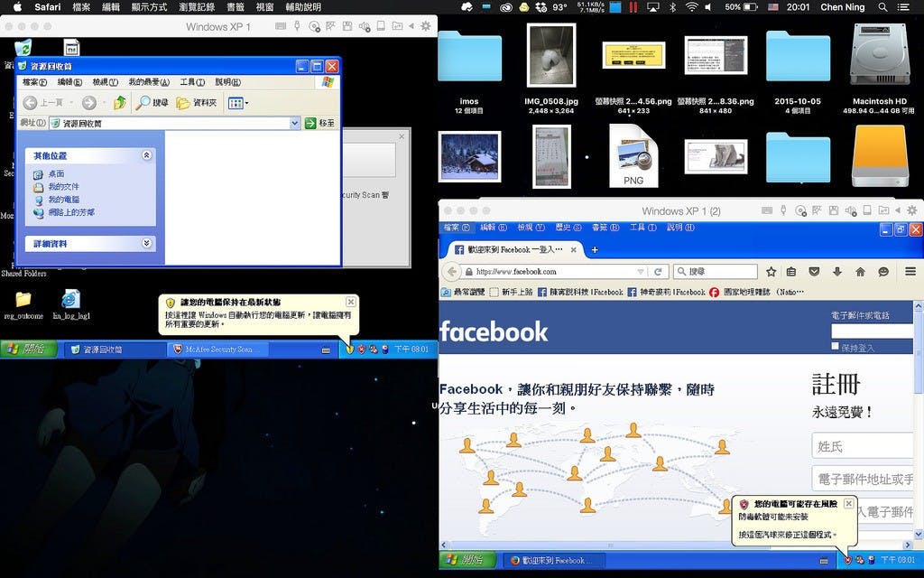Open the 我的文件 link in other places

tap(63, 187)
